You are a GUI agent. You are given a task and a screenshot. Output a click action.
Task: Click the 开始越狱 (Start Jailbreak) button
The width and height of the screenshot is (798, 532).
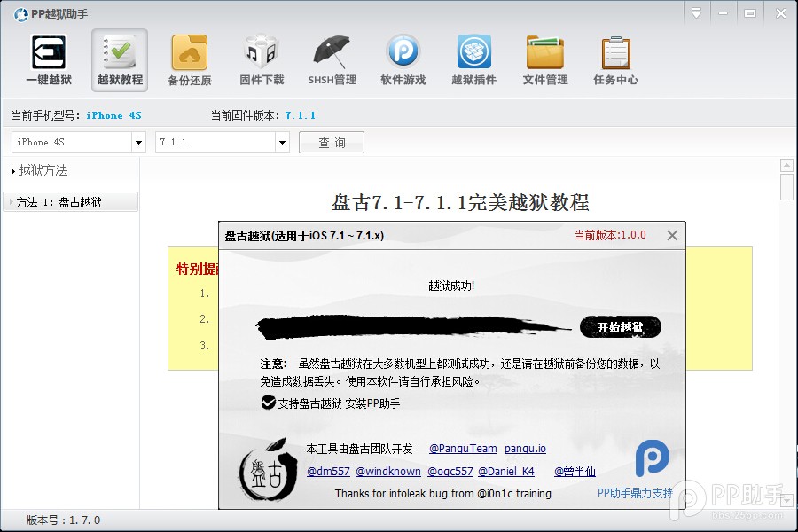pos(620,327)
